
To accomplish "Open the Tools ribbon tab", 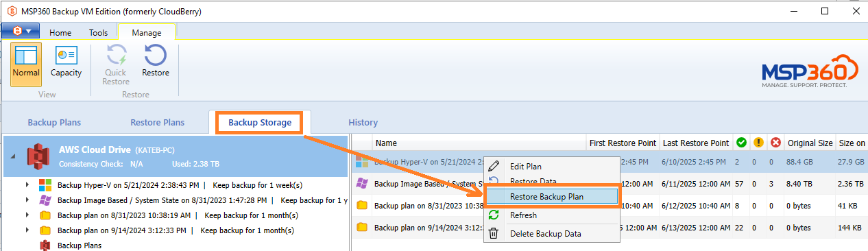I will coord(98,32).
